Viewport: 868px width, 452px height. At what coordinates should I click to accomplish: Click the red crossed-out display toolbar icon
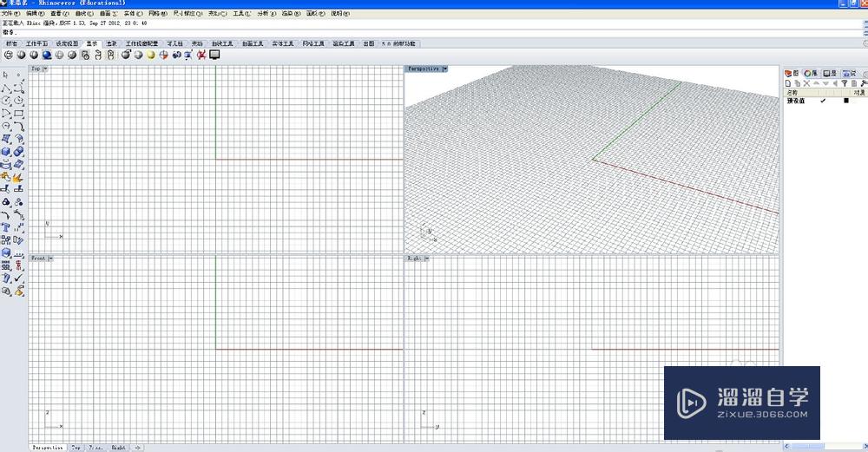201,55
